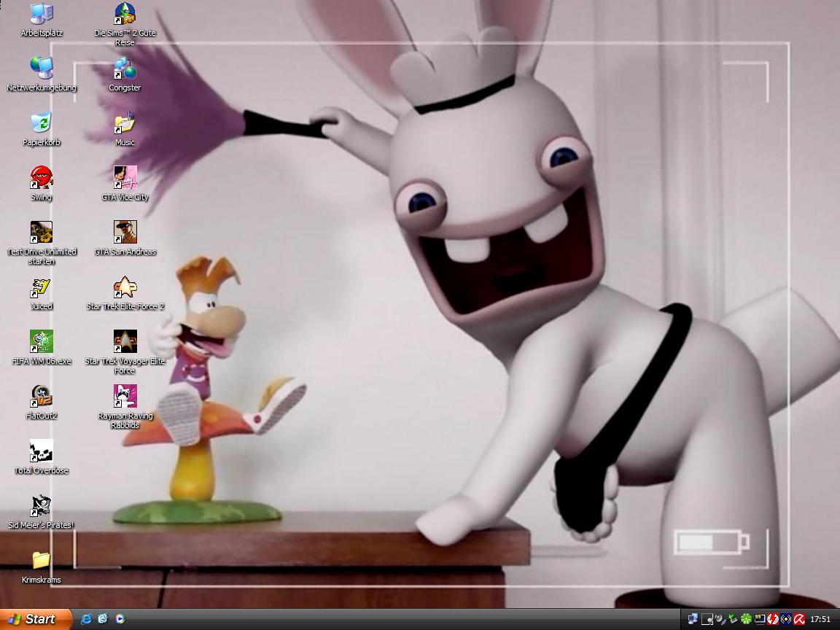Viewport: 840px width, 630px height.
Task: Select the Krimskrams folder
Action: click(x=41, y=561)
